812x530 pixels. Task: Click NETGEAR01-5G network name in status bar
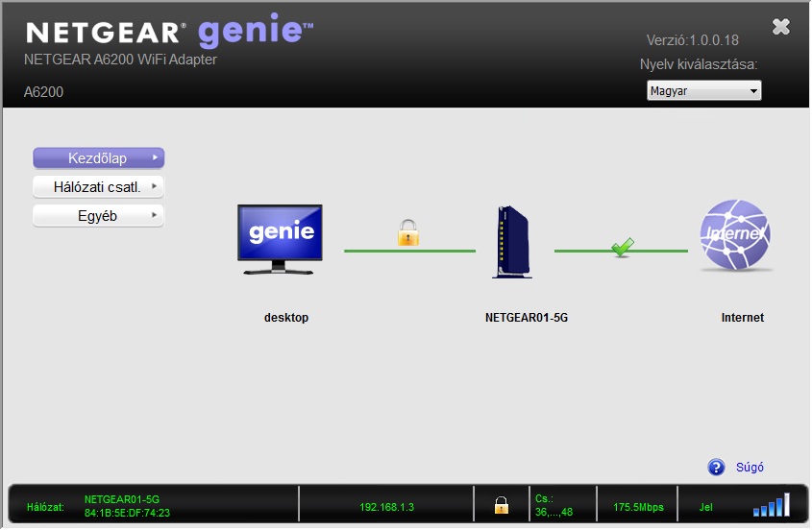[x=122, y=499]
